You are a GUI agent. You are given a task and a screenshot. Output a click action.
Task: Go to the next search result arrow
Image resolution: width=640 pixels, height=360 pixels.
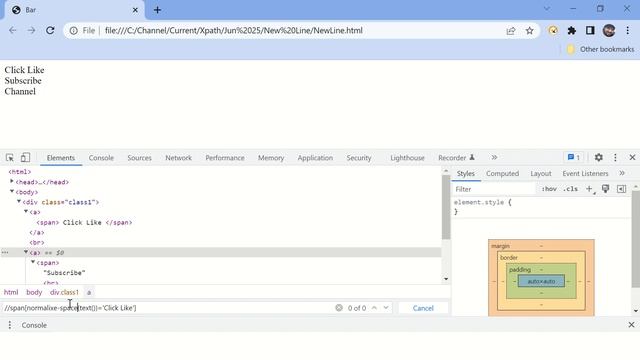(386, 308)
